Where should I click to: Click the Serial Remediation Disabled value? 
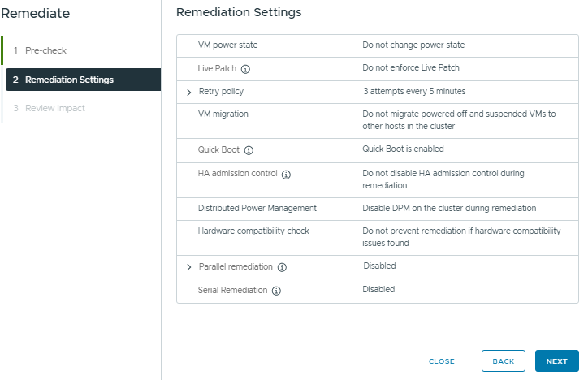378,290
